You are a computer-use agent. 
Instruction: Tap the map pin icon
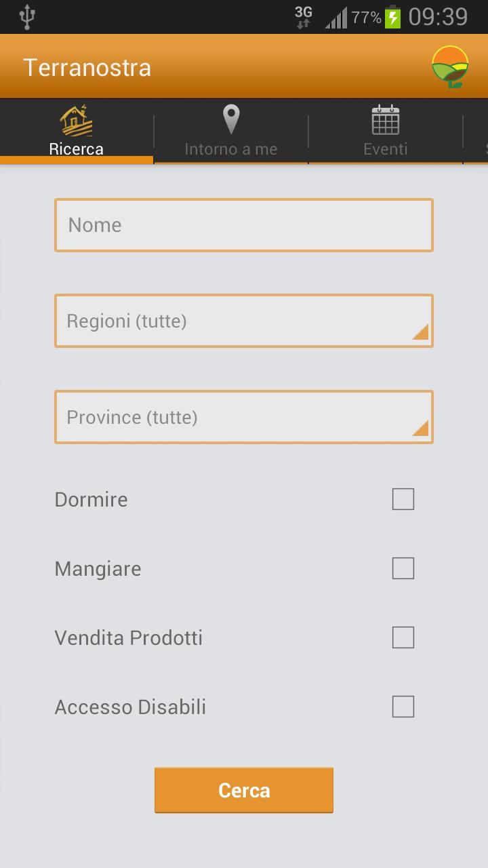click(x=231, y=119)
